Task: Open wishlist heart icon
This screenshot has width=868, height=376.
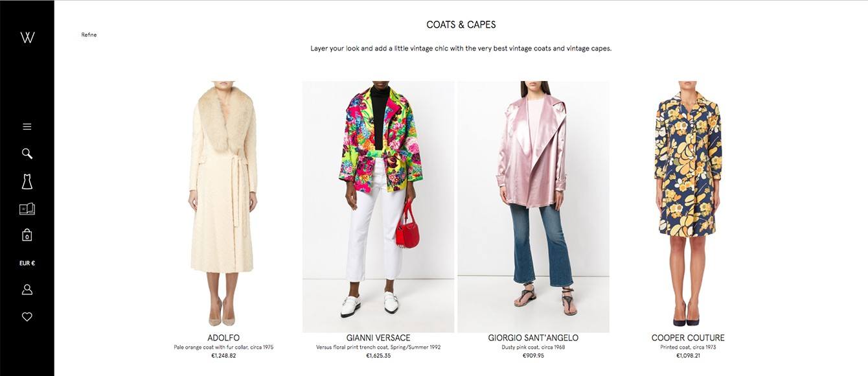Action: pos(27,317)
